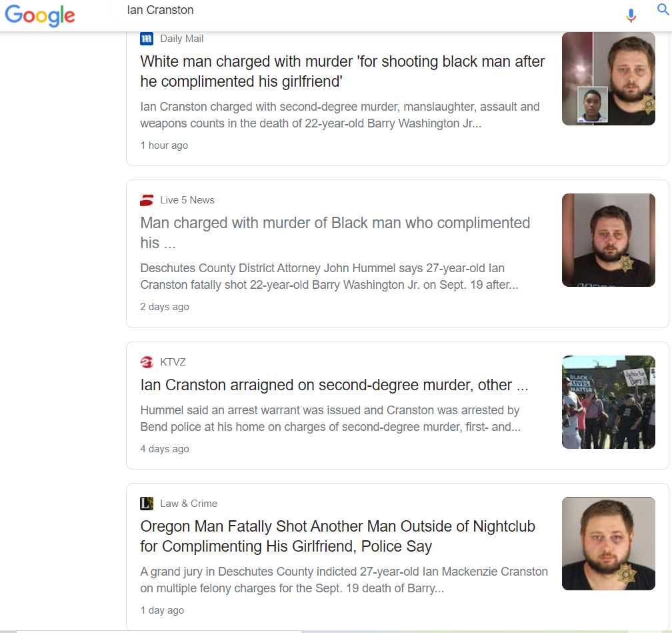Click the KTVZ protest photo thumbnail
Viewport: 672px width, 633px height.
(x=609, y=402)
